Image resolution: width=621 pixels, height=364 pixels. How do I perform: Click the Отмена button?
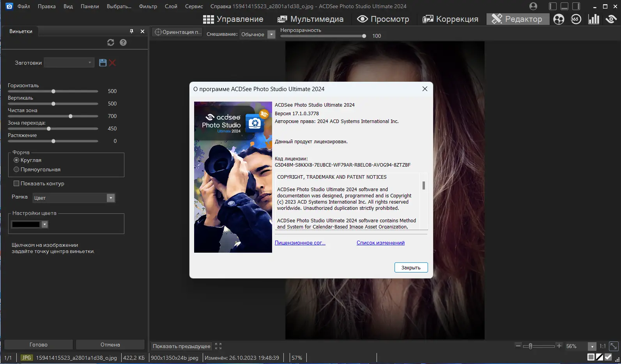110,345
